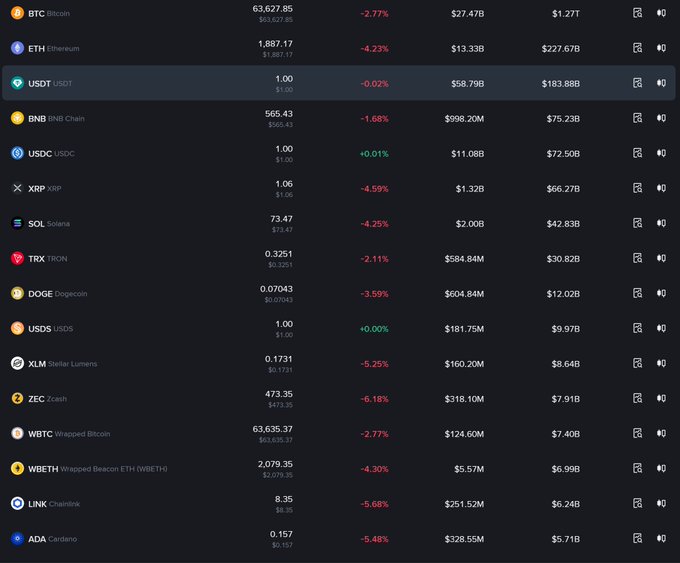Viewport: 680px width, 563px height.
Task: Open the details icon in the BNB row
Action: 637,118
